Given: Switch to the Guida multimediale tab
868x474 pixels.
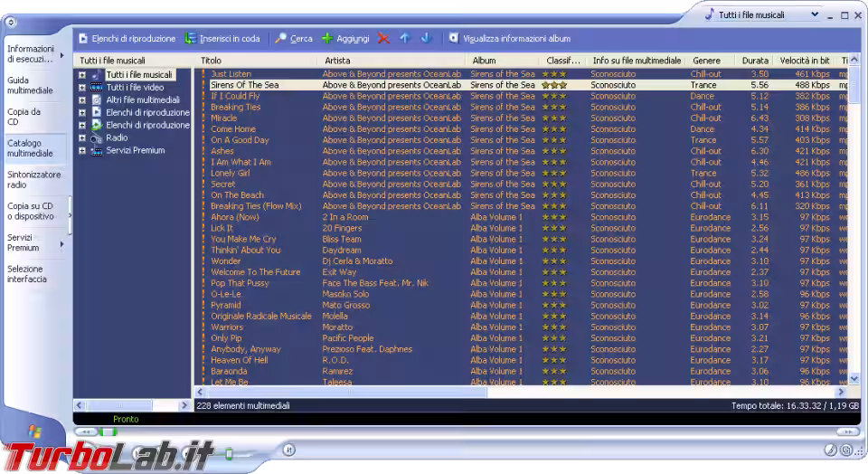Looking at the screenshot, I should coord(31,86).
